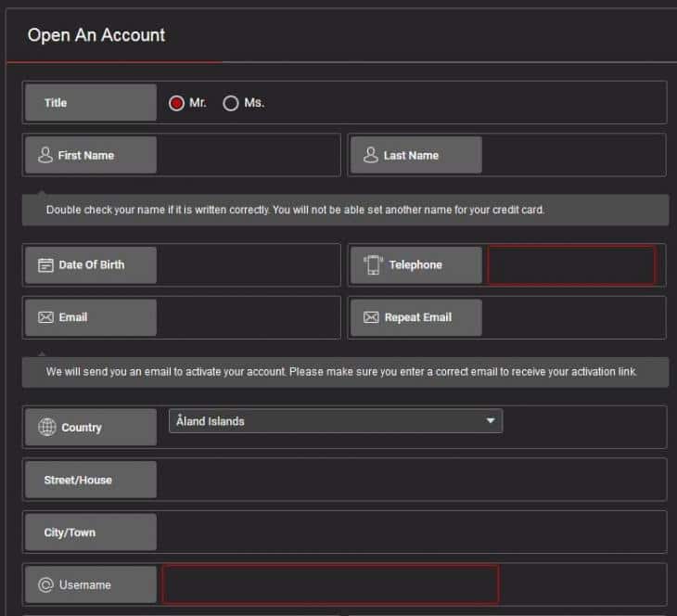Image resolution: width=677 pixels, height=616 pixels.
Task: Click the calendar icon for Date Of Birth
Action: (45, 265)
